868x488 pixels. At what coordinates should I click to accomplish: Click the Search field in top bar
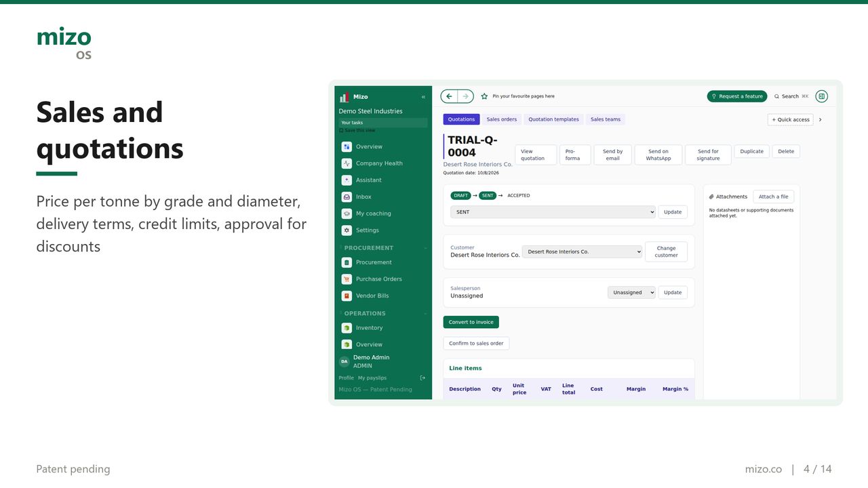click(791, 96)
